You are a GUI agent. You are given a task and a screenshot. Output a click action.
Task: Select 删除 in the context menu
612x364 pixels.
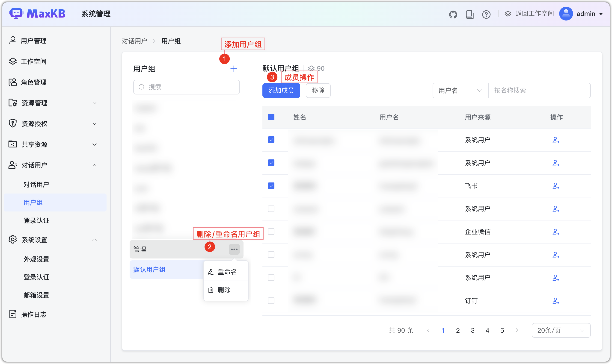pyautogui.click(x=224, y=290)
